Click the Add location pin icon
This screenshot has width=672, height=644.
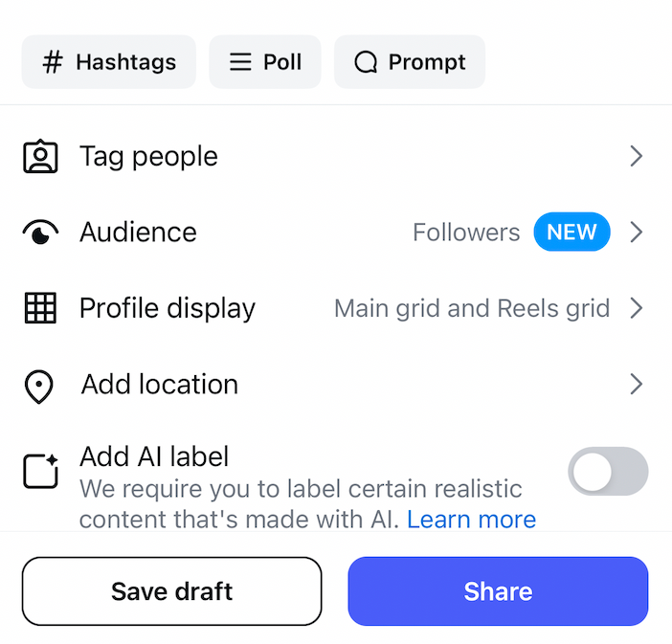click(39, 386)
